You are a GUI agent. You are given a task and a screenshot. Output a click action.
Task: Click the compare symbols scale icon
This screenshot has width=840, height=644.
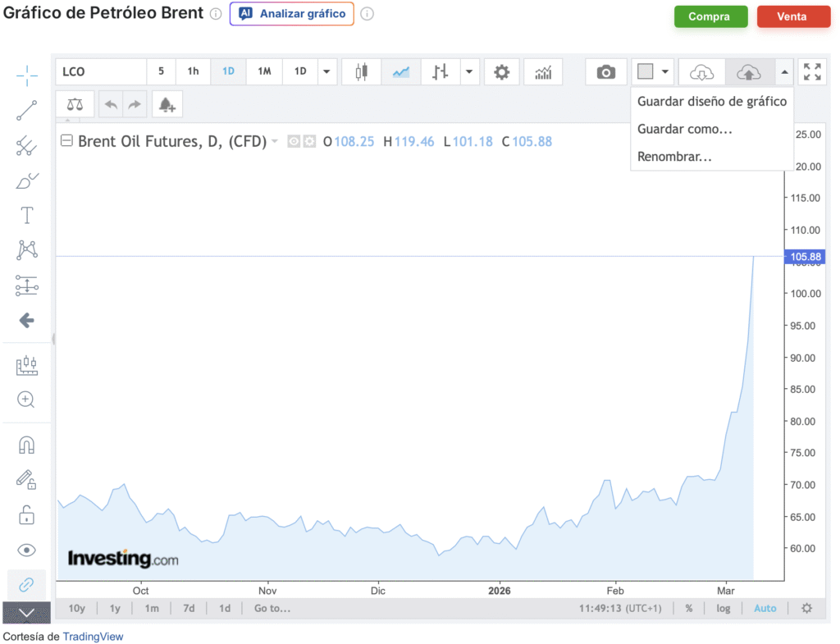pyautogui.click(x=75, y=105)
